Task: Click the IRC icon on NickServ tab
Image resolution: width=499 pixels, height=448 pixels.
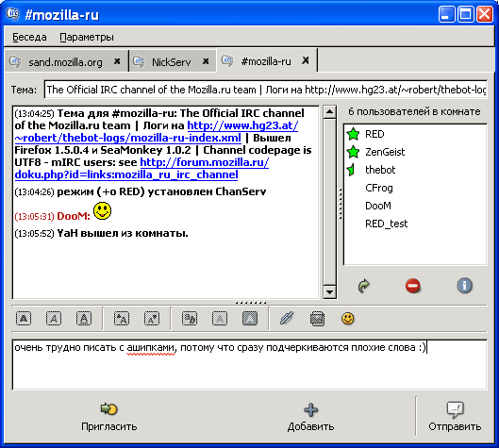Action: (x=138, y=61)
